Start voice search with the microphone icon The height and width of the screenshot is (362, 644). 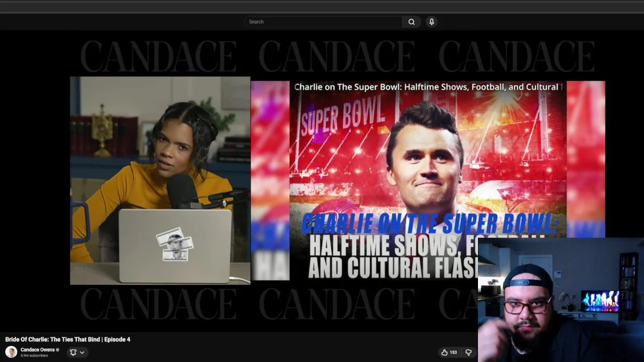coord(431,22)
